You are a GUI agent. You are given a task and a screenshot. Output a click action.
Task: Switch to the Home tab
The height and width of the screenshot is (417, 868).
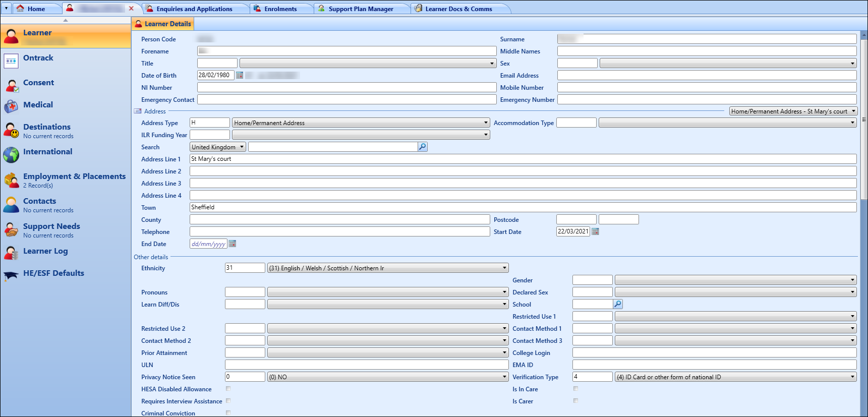[x=36, y=9]
